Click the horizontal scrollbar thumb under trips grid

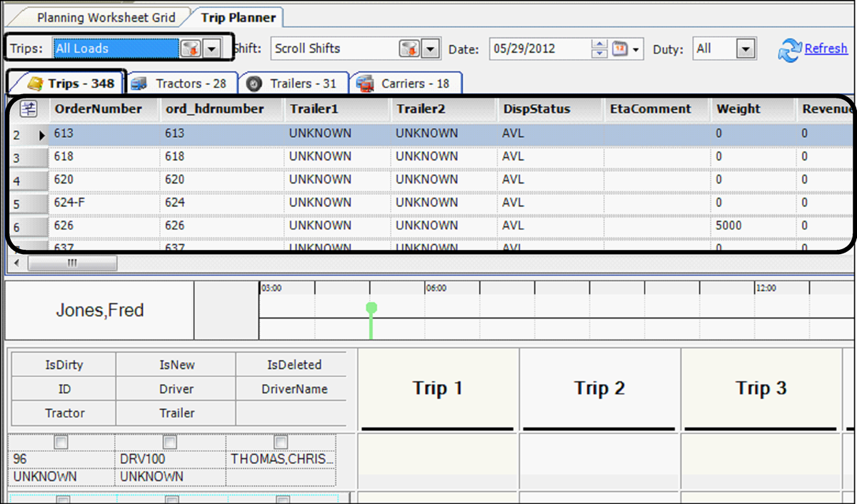pyautogui.click(x=71, y=263)
